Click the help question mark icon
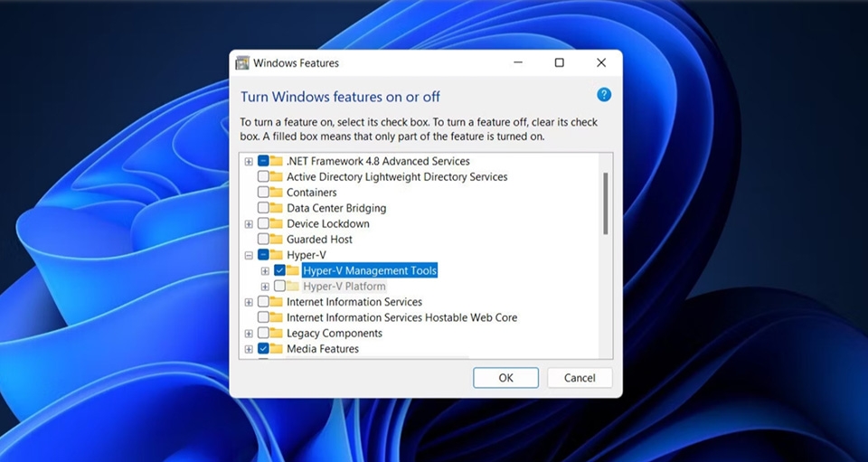The height and width of the screenshot is (462, 868). (x=604, y=95)
